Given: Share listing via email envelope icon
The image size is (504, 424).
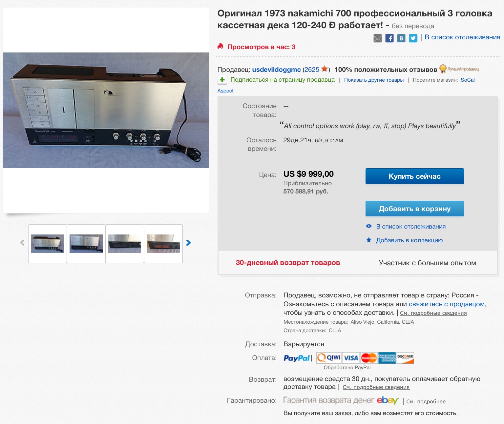Looking at the screenshot, I should [378, 38].
